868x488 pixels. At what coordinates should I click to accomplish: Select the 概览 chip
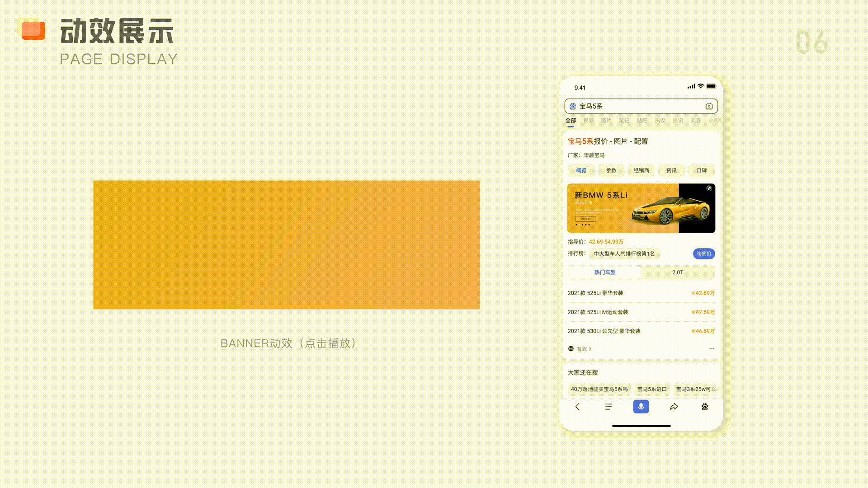tap(581, 170)
